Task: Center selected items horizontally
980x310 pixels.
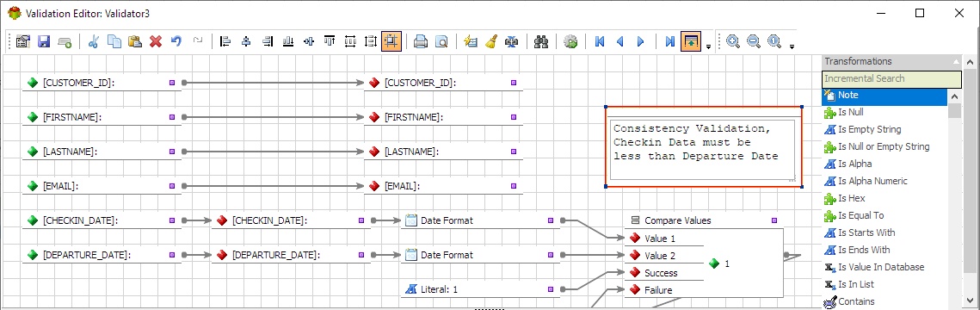Action: click(x=246, y=42)
